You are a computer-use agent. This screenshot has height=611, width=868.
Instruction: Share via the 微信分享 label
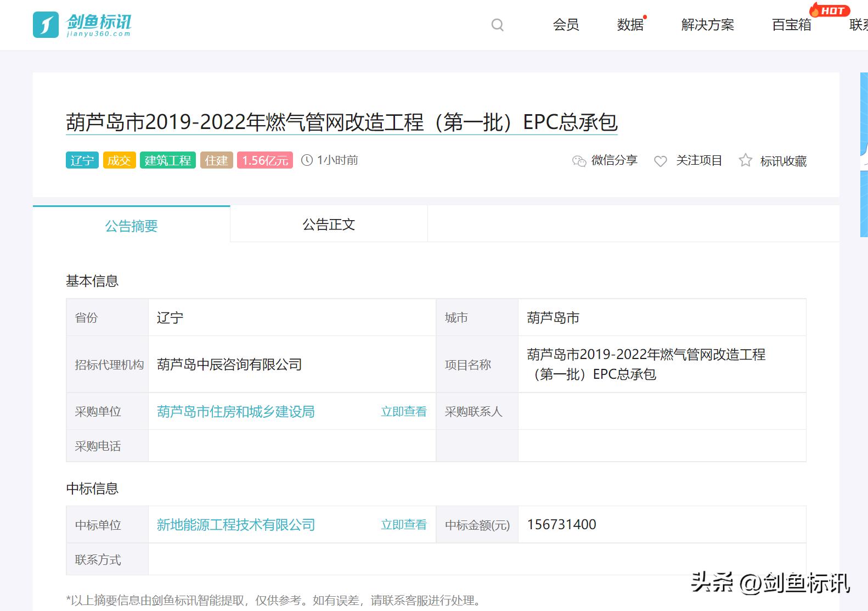coord(615,160)
